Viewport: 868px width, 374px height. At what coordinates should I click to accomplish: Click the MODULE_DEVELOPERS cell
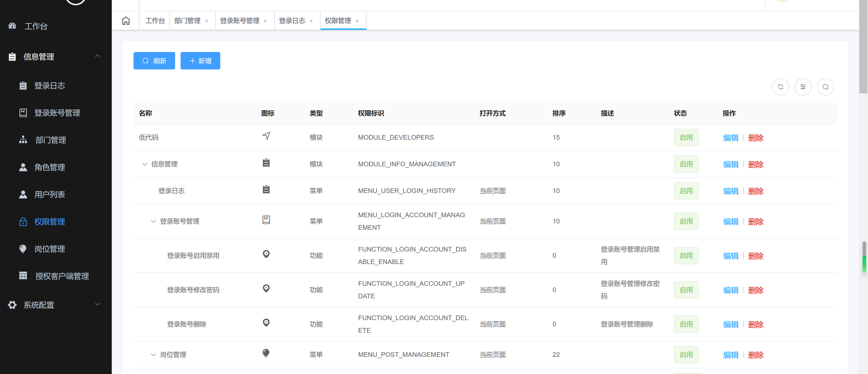(x=396, y=137)
